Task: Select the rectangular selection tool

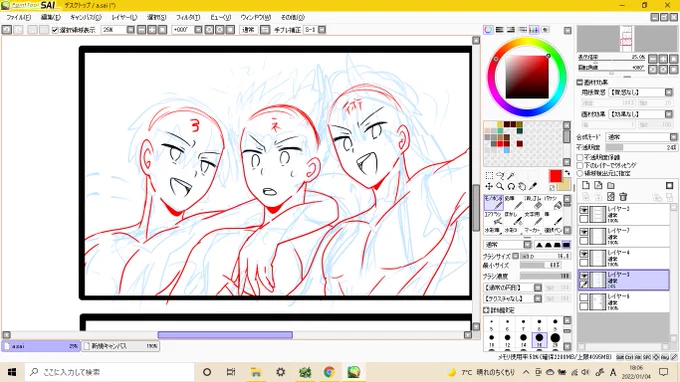Action: click(x=489, y=176)
